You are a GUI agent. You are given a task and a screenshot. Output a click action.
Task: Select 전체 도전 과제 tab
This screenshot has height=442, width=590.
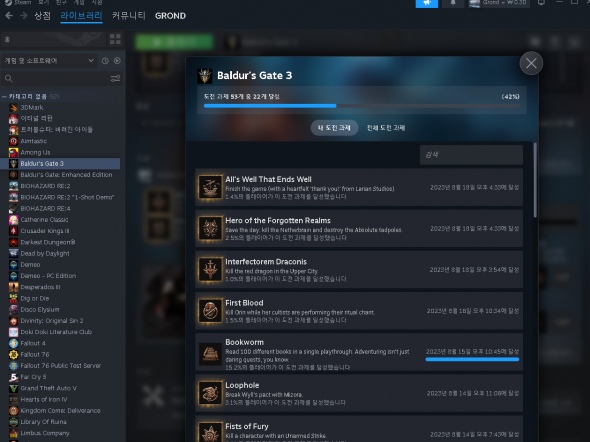(386, 128)
